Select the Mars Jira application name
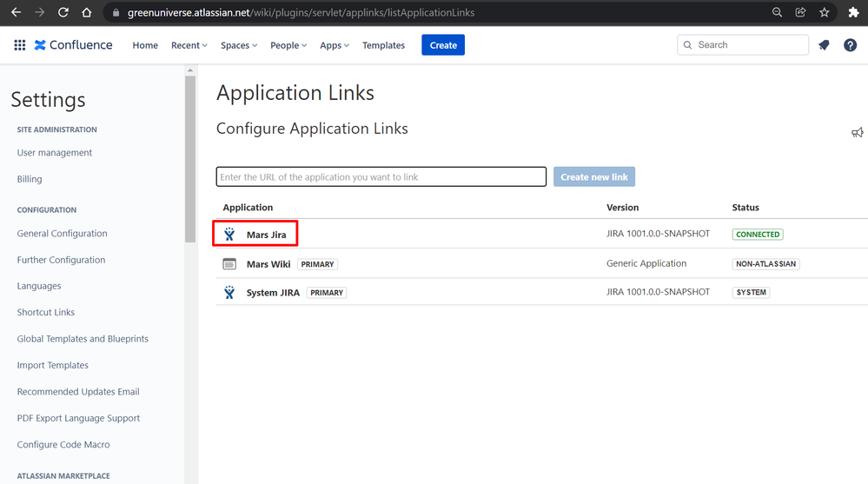The image size is (868, 484). 266,235
